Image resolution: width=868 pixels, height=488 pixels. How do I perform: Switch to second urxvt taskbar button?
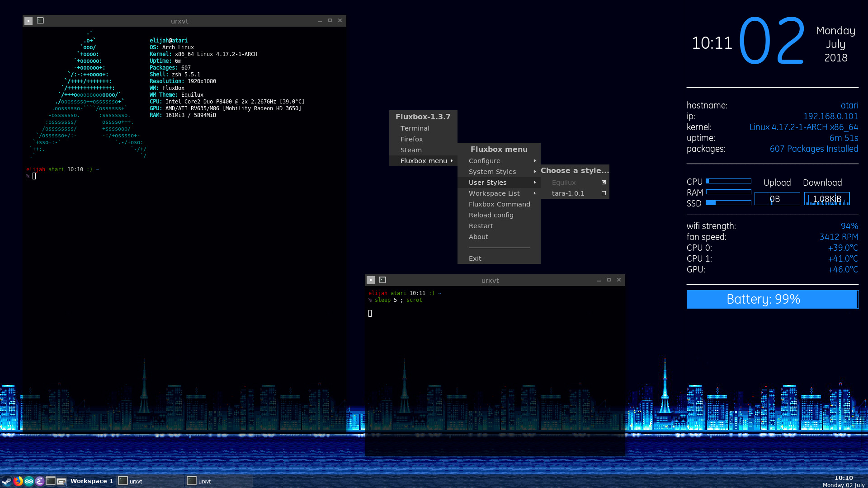coord(219,481)
